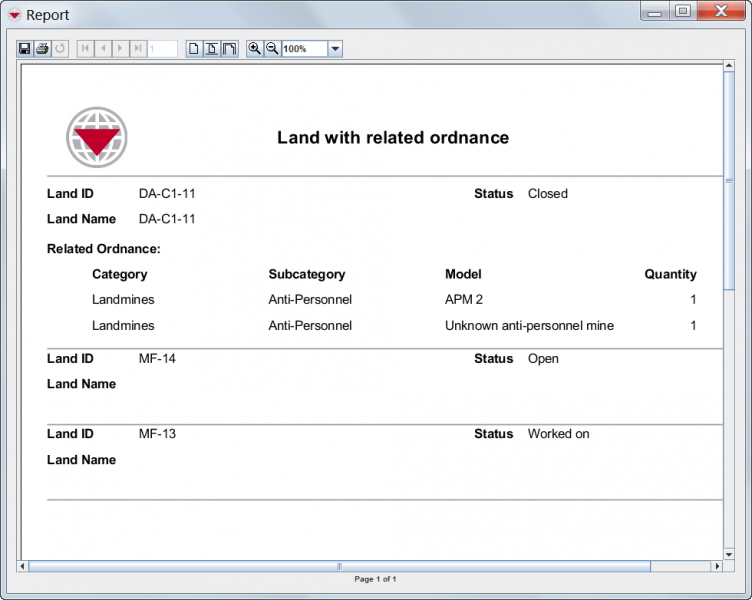This screenshot has height=600, width=752.
Task: Click the horizontal scrollbar thumb
Action: click(x=339, y=566)
